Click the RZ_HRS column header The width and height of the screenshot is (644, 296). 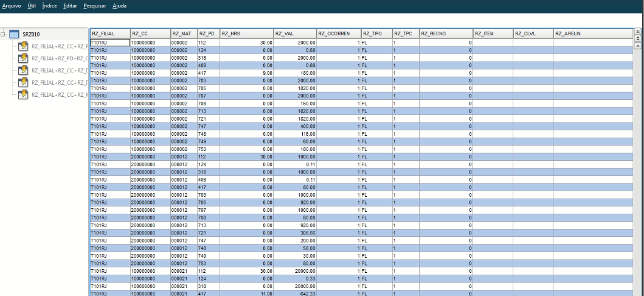[x=247, y=33]
